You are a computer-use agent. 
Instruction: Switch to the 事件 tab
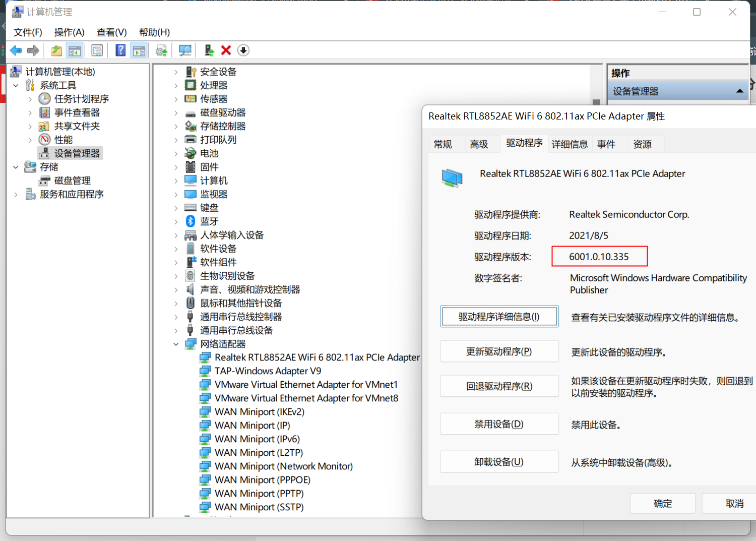tap(606, 144)
